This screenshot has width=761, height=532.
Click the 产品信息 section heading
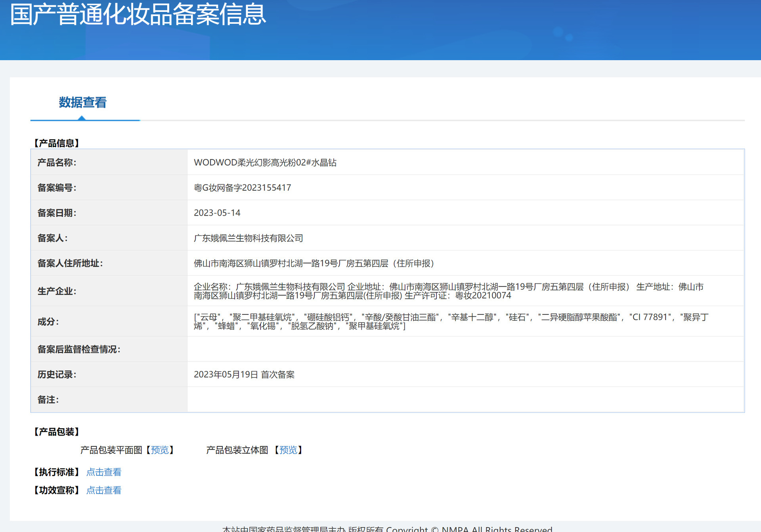[x=56, y=143]
